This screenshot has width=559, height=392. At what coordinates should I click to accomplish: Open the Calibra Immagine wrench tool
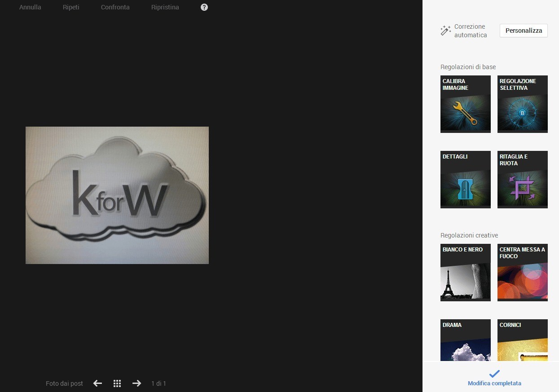point(465,104)
